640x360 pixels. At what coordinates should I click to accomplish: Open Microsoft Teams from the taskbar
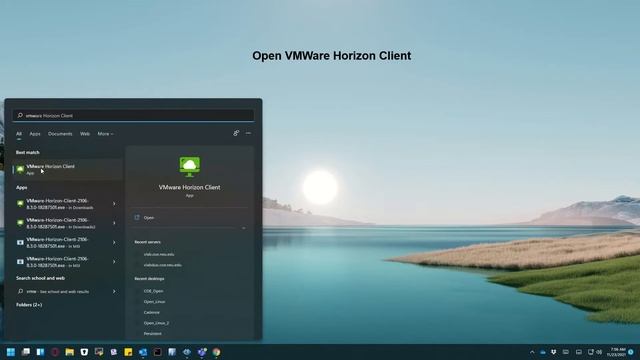coord(202,352)
